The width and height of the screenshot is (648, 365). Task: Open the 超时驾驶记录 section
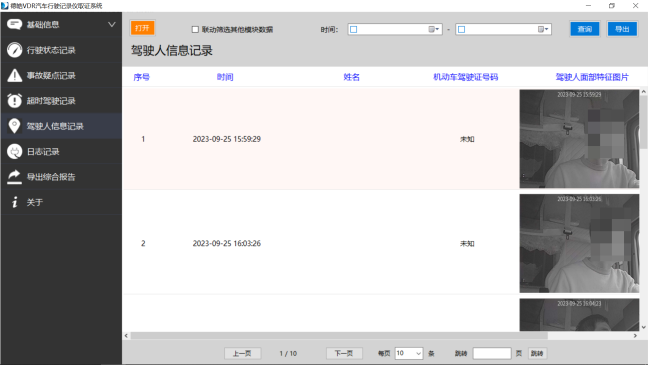click(61, 100)
